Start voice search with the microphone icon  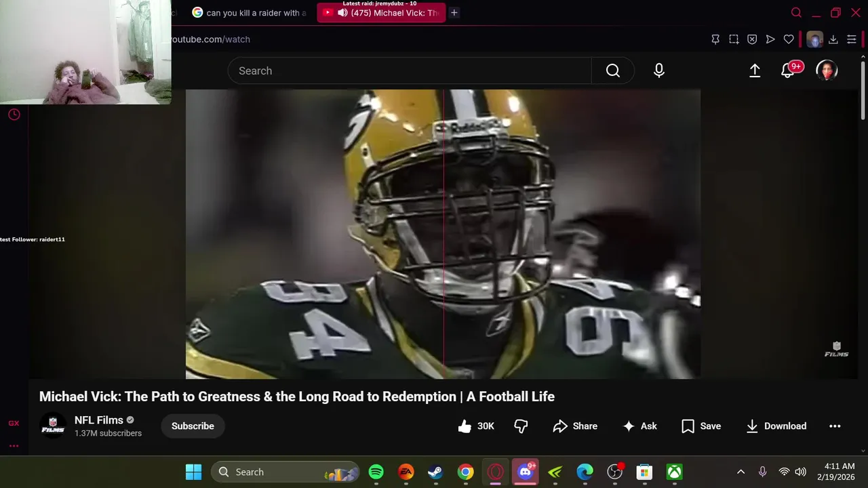pyautogui.click(x=659, y=70)
